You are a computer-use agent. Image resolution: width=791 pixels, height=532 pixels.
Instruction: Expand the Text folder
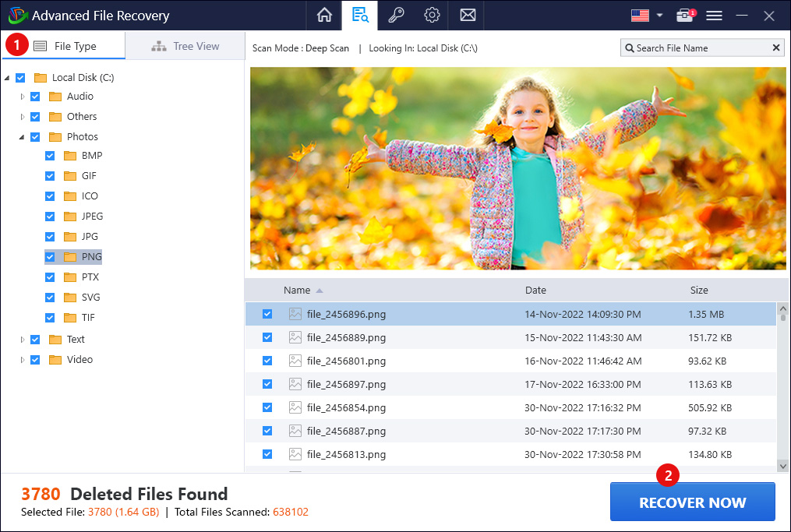point(22,340)
